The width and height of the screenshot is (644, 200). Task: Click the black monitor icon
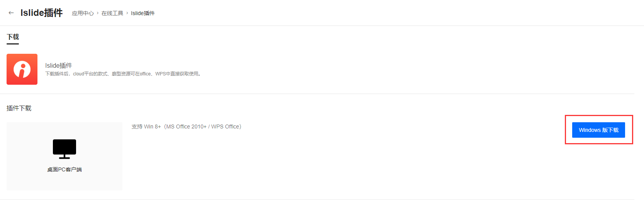[x=64, y=149]
